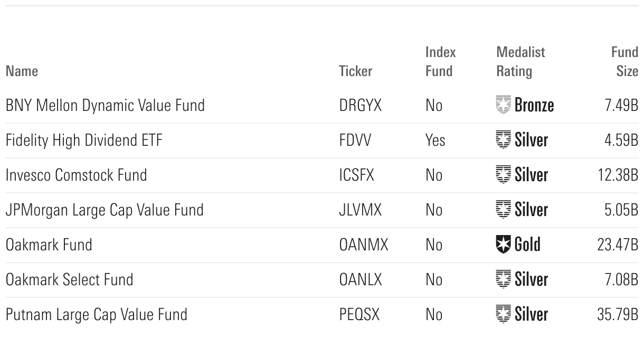This screenshot has width=644, height=337.
Task: Click the OANMX ticker symbol
Action: (x=363, y=245)
